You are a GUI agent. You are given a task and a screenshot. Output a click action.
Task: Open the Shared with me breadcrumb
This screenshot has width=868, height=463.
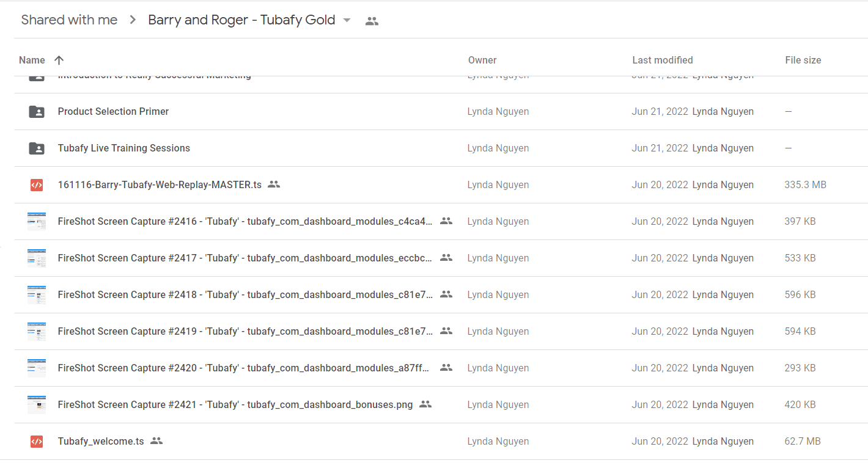tap(69, 20)
